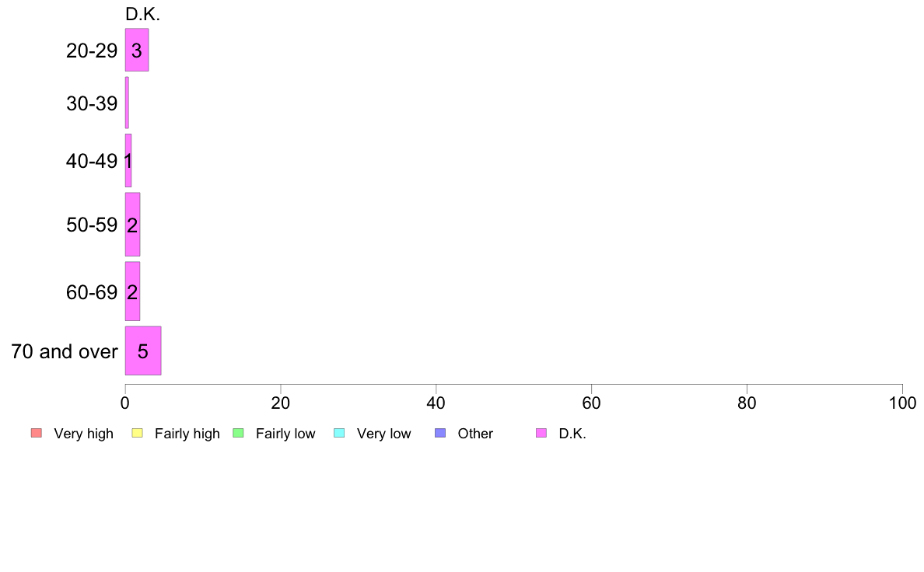Select the Very low cyan legend swatch
Image resolution: width=924 pixels, height=572 pixels.
[x=339, y=433]
